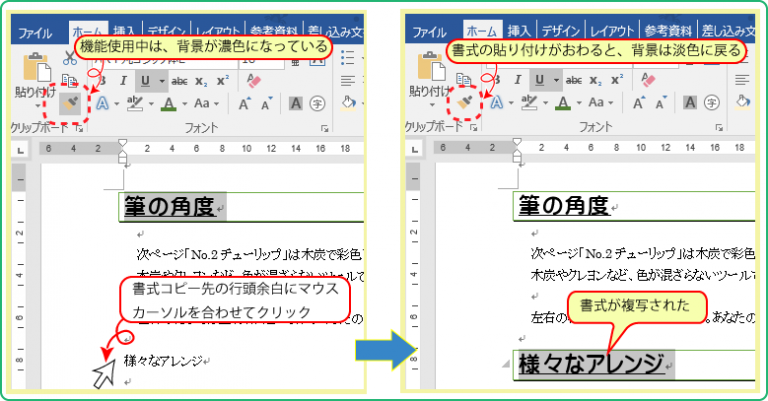Open Text Effects arrow in left window

pyautogui.click(x=117, y=104)
